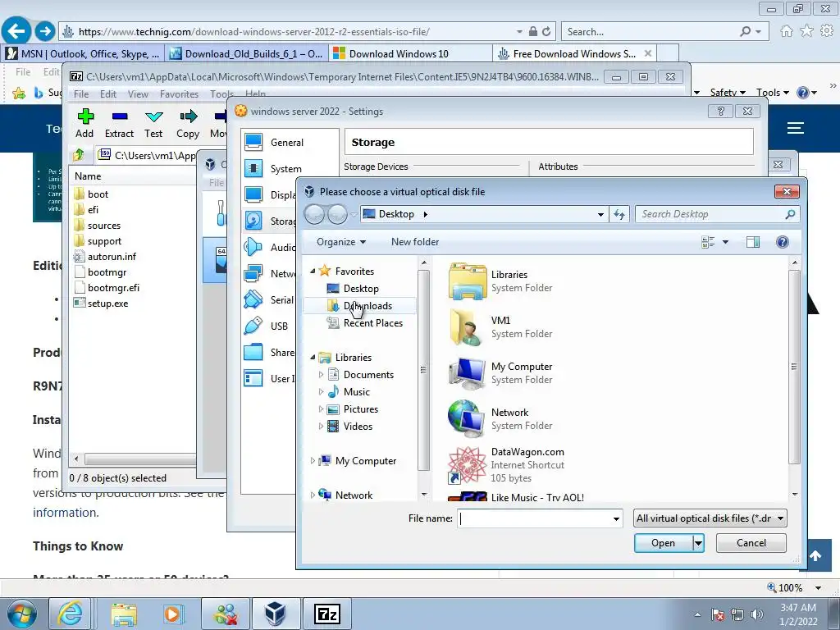The width and height of the screenshot is (840, 630).
Task: Select Recent Places in Favorites
Action: [365, 323]
